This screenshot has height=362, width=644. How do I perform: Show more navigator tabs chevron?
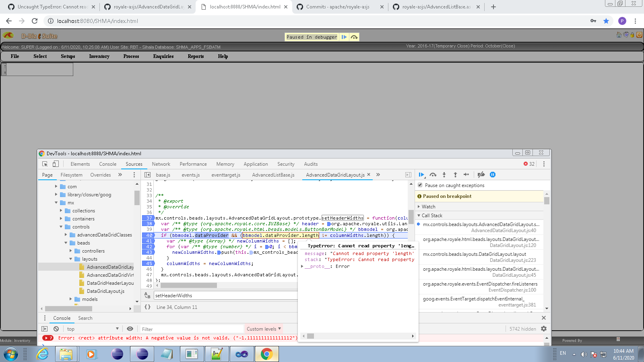120,175
